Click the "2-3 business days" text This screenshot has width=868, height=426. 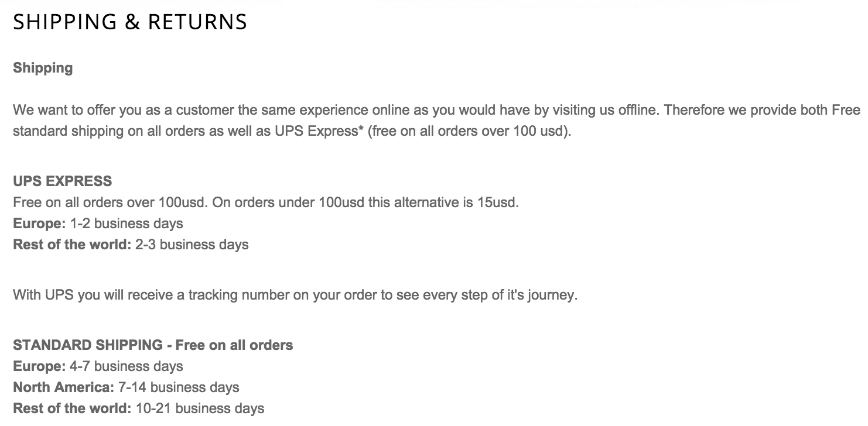(x=192, y=244)
